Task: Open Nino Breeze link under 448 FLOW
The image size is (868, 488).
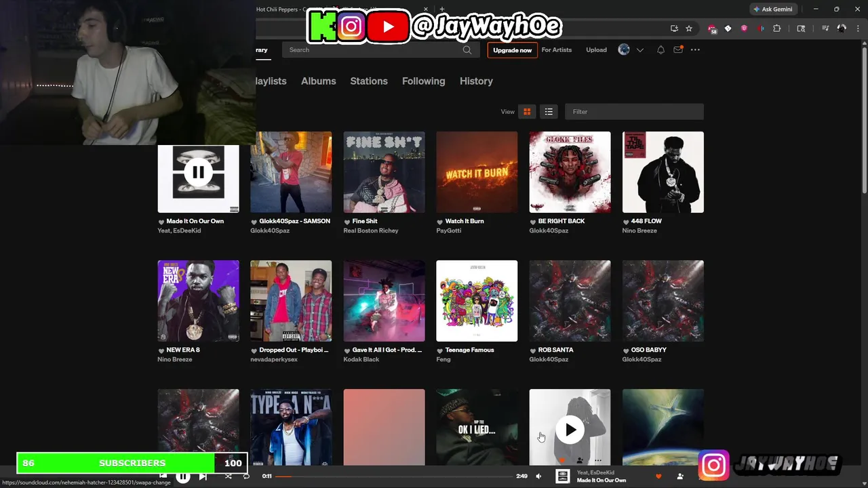Action: coord(639,230)
